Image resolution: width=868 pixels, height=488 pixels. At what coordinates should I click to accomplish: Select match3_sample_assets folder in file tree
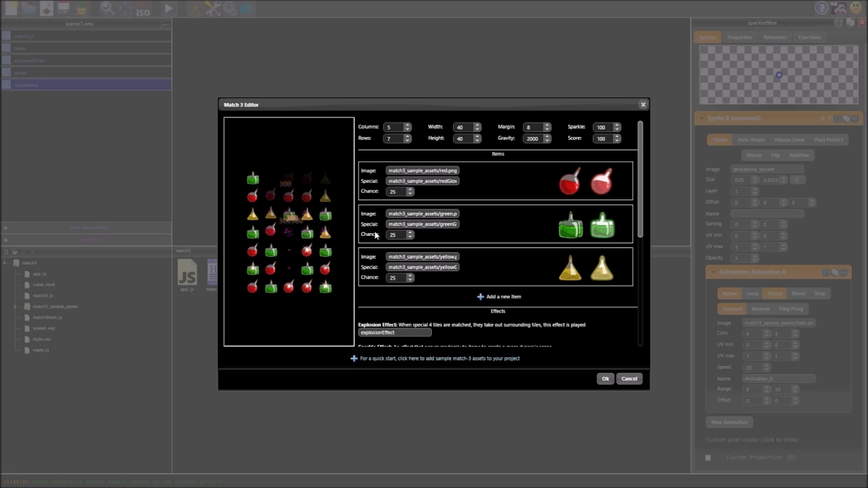point(55,306)
